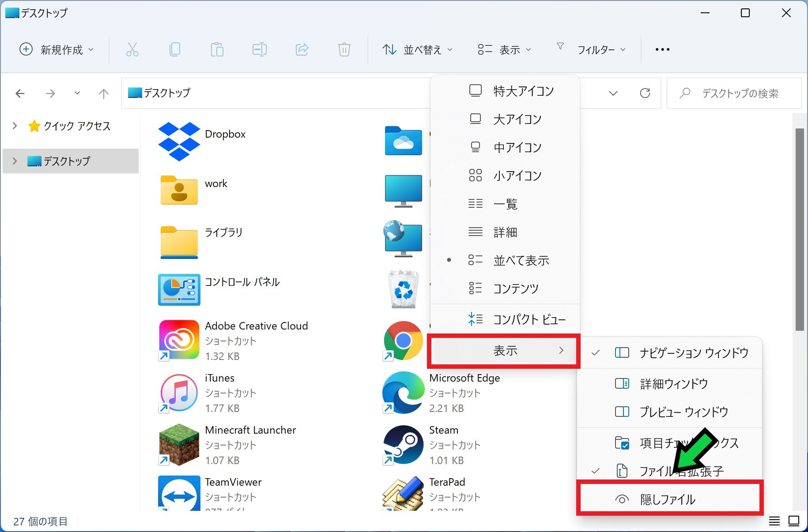Toggle ナビゲーション ウィンドウ pane

pos(670,353)
